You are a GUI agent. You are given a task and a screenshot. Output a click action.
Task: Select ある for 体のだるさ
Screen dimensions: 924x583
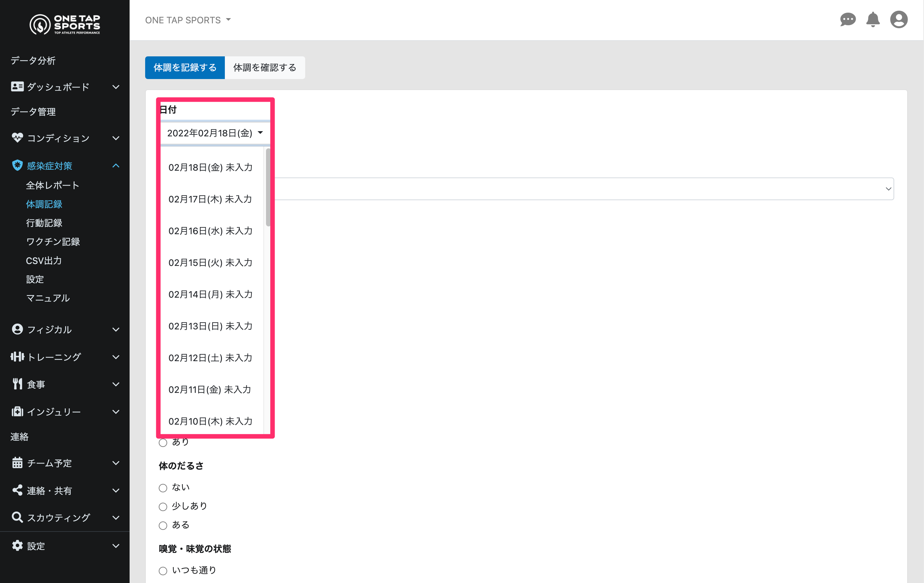coord(163,525)
